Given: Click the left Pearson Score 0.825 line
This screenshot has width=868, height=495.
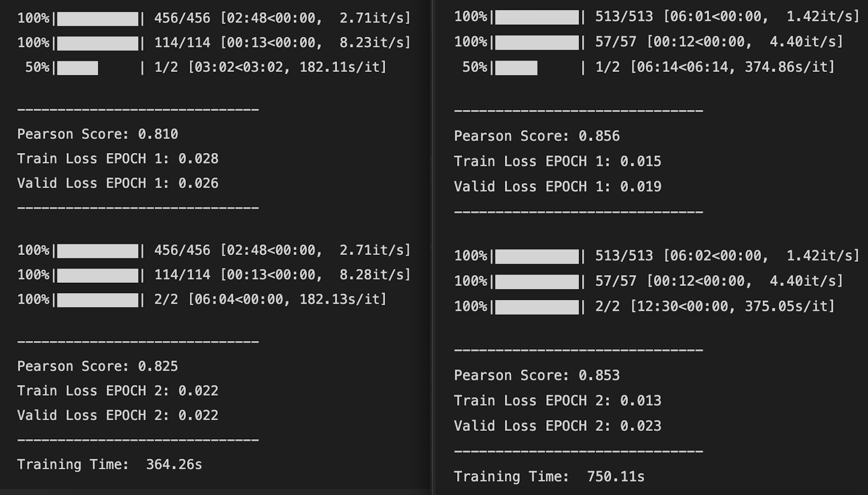Looking at the screenshot, I should coord(98,366).
